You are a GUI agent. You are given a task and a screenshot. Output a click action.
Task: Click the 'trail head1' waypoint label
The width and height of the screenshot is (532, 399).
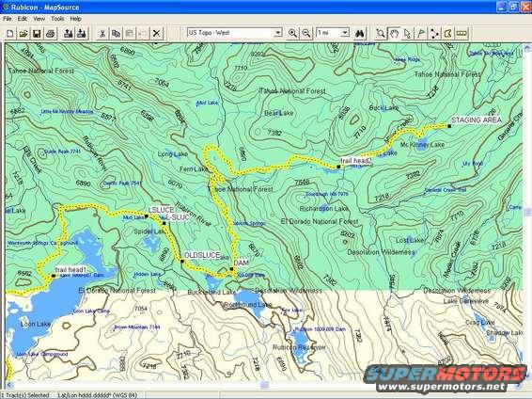click(x=70, y=269)
